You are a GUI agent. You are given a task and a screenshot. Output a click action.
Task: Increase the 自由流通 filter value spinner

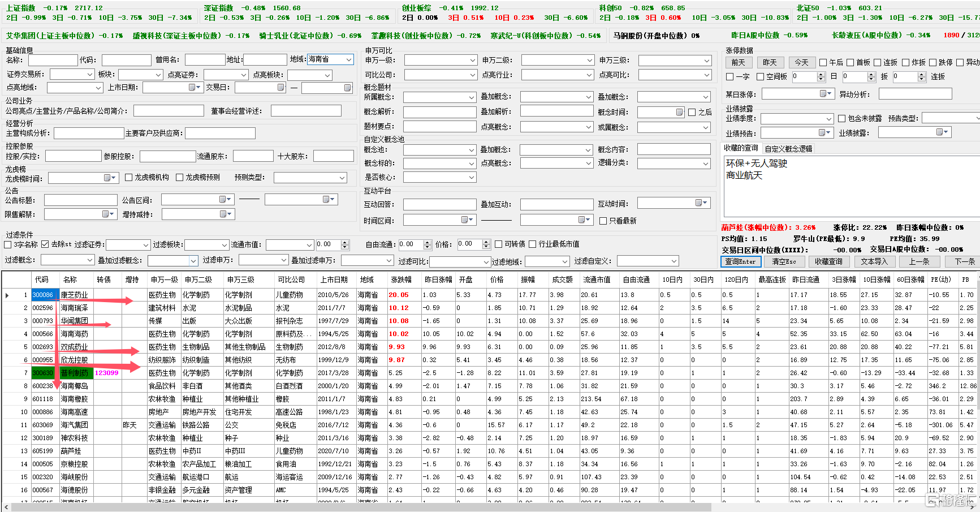pos(427,242)
